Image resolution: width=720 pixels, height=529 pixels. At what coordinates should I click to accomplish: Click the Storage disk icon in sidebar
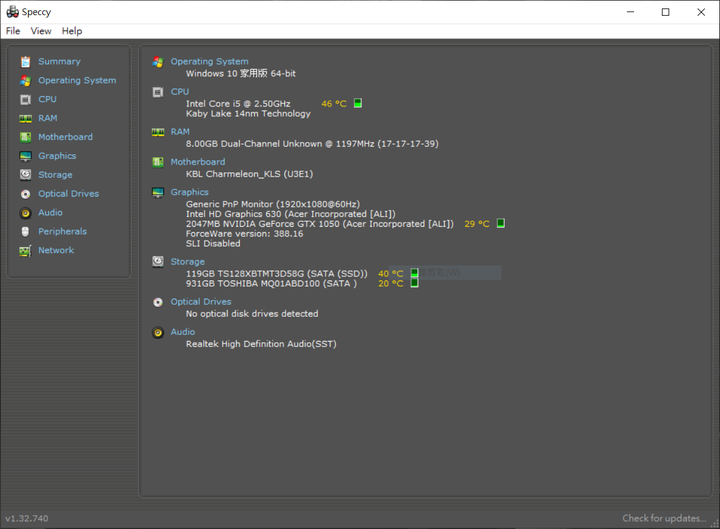[x=26, y=175]
